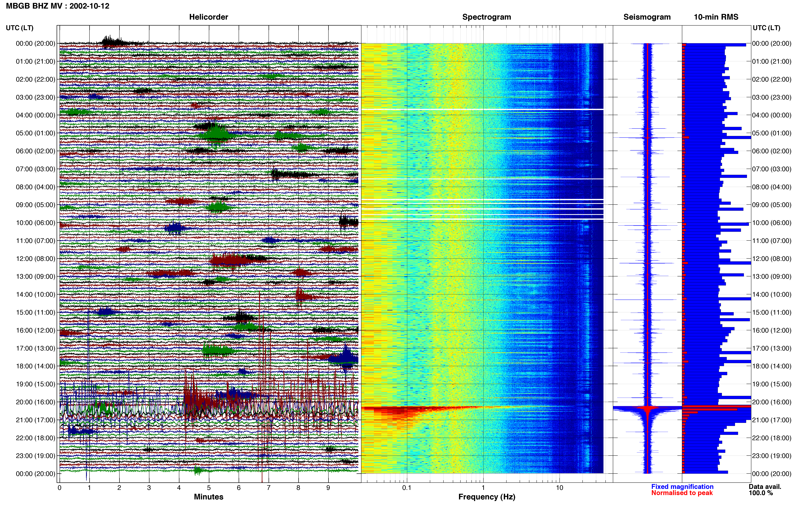Click the left '09:00 (05:00)' time label
Screen dimensions: 812x508
(36, 205)
